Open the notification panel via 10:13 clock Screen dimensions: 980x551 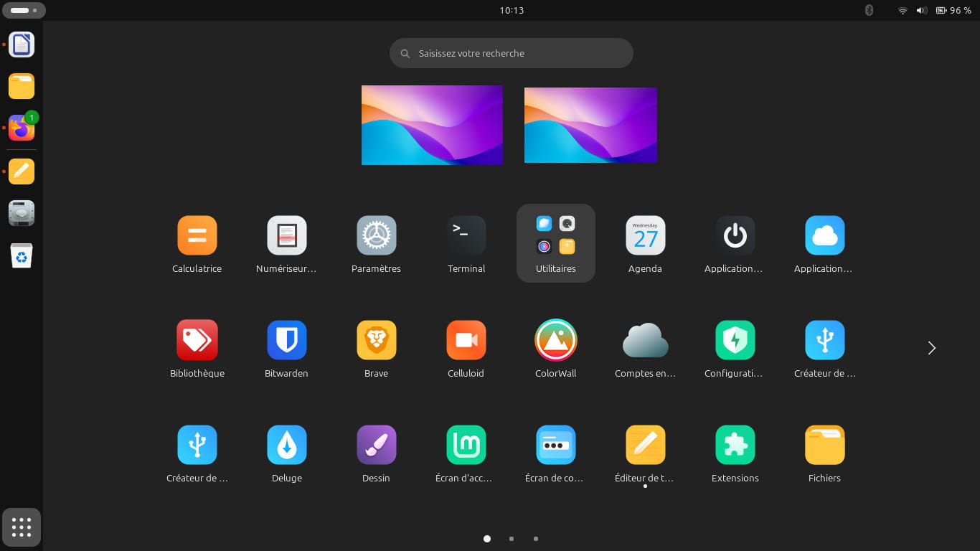(x=512, y=10)
